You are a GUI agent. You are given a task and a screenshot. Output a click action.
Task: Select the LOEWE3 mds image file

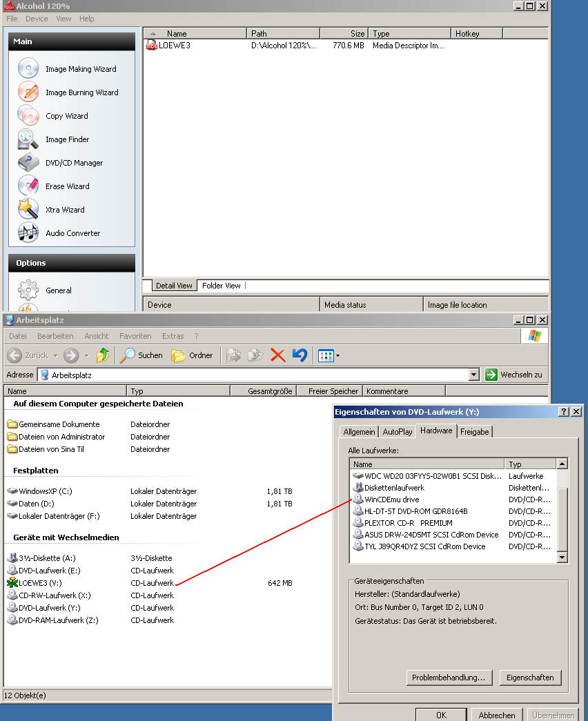[x=168, y=45]
